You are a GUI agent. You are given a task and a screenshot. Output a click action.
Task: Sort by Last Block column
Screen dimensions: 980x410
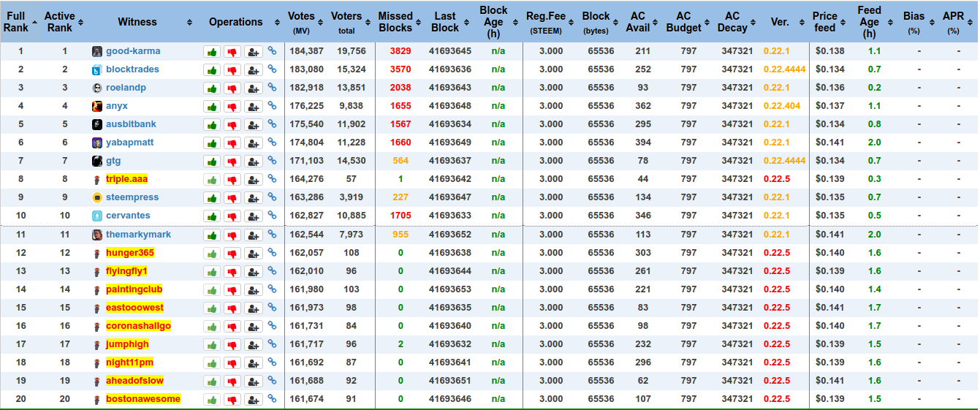click(449, 22)
